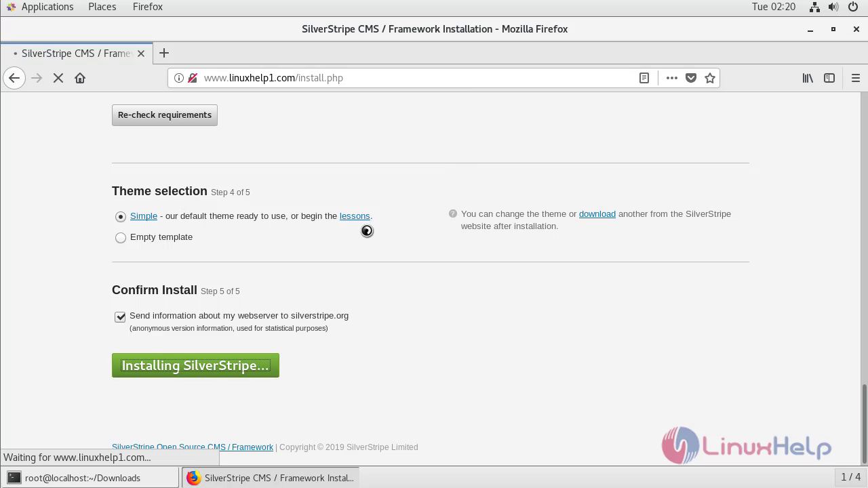Go forward using the Firefox forward arrow
Viewport: 868px width, 488px height.
point(37,78)
